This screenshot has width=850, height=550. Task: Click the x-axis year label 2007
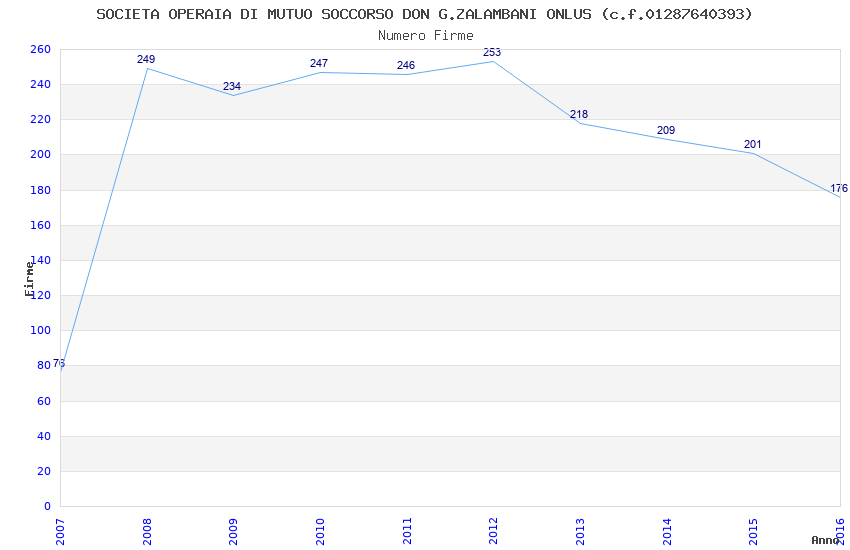60,532
